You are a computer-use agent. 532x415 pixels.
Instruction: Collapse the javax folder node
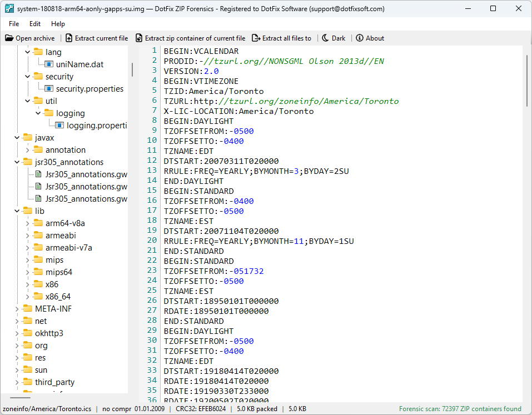pos(17,137)
